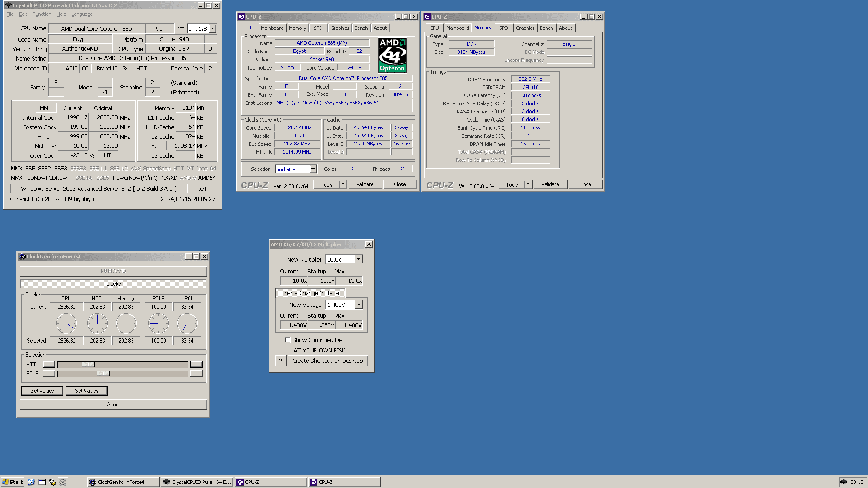Open the New Voltage dropdown
Viewport: 868px width, 488px height.
tap(359, 305)
